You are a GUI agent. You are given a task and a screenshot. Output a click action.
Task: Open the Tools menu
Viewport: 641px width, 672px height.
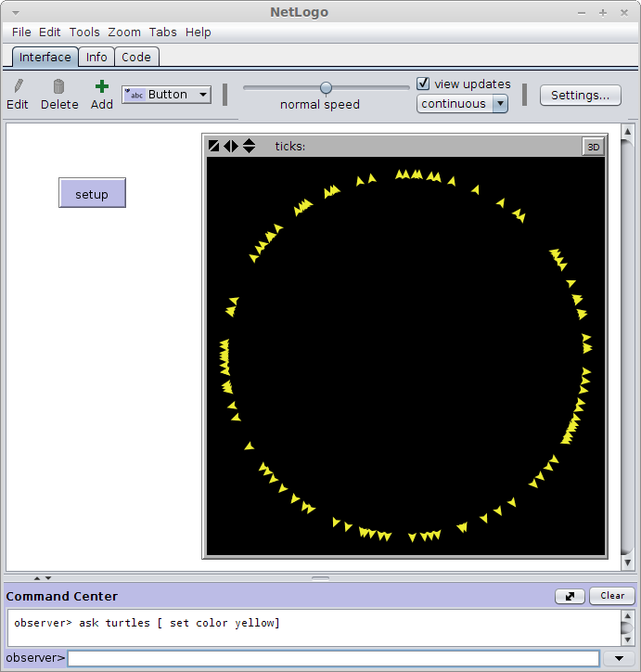click(84, 32)
